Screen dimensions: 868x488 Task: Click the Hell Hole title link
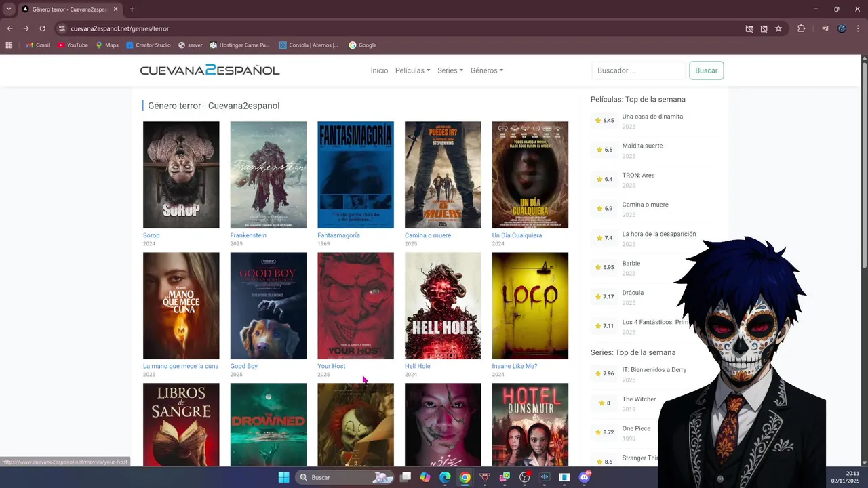pyautogui.click(x=418, y=366)
